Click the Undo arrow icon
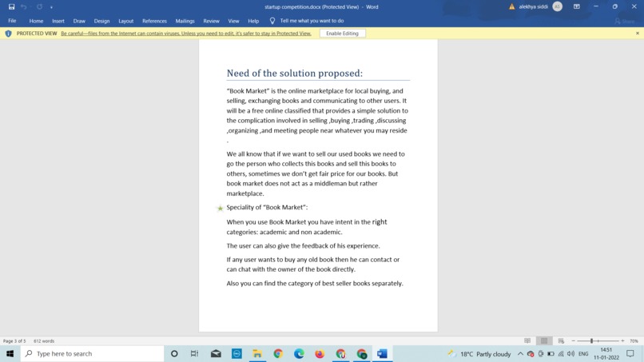The height and width of the screenshot is (362, 644). coord(24,6)
